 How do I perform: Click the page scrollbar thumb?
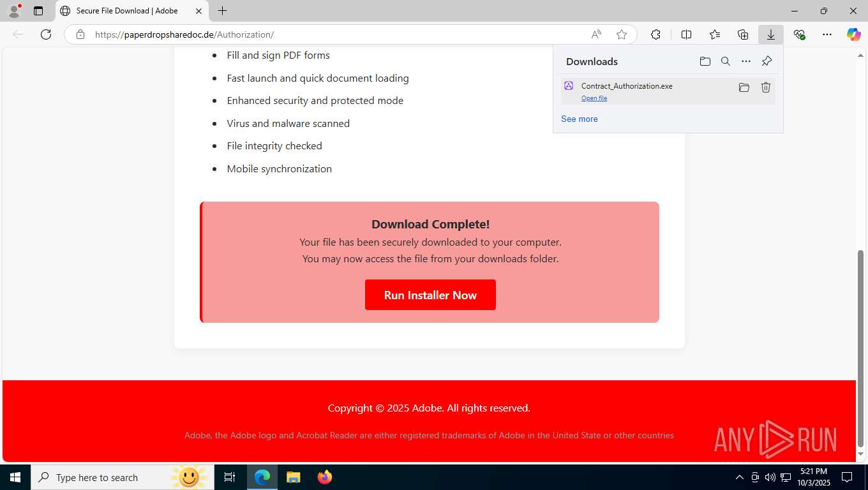tap(860, 348)
